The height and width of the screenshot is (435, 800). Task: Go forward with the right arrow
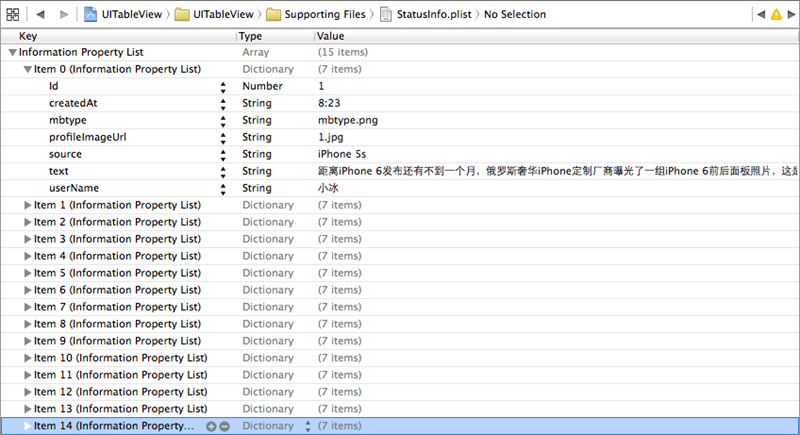64,14
